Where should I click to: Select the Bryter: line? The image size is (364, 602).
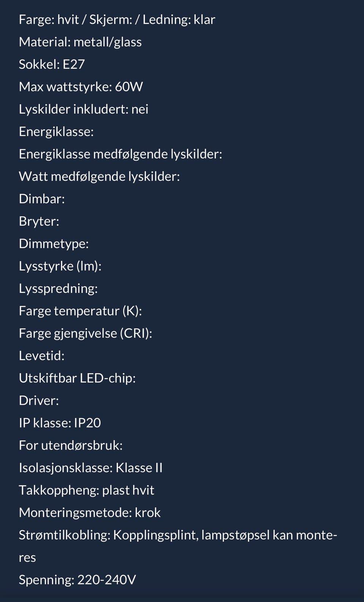(39, 221)
